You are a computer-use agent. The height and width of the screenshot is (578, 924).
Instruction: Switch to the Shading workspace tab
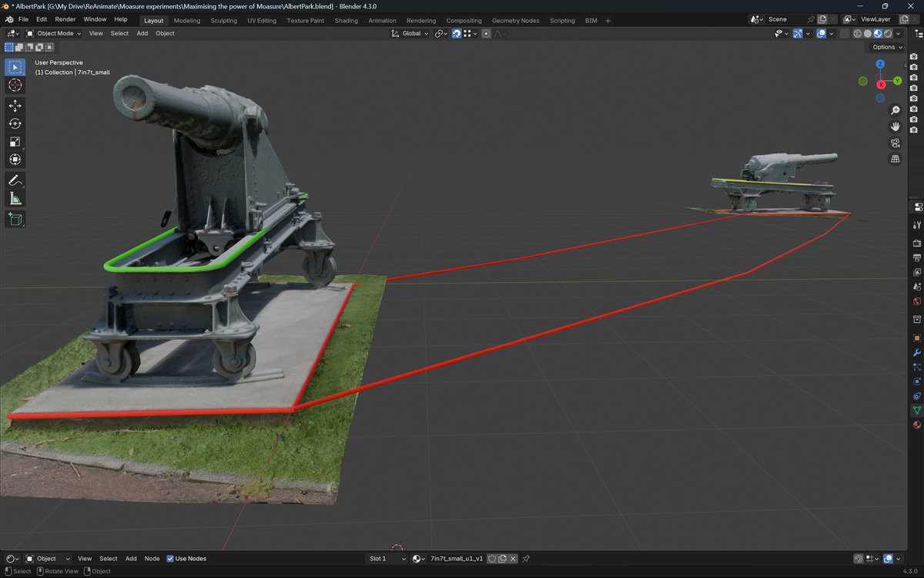pos(346,21)
